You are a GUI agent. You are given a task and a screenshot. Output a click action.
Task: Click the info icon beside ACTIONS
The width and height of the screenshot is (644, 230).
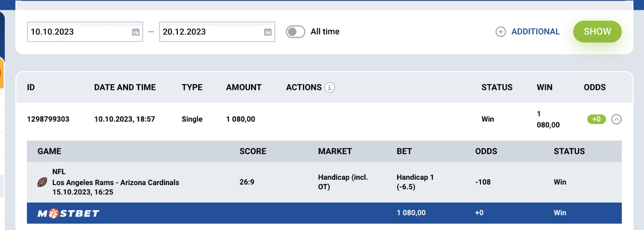[x=330, y=88]
